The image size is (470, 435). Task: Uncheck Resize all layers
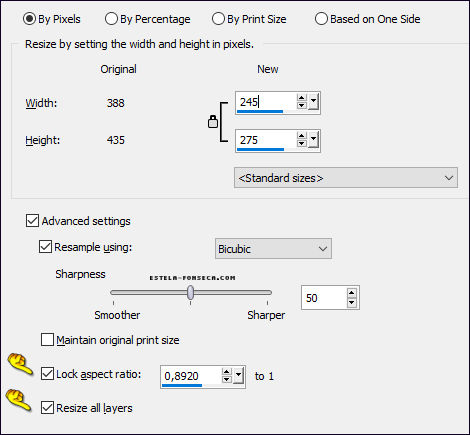tap(47, 408)
